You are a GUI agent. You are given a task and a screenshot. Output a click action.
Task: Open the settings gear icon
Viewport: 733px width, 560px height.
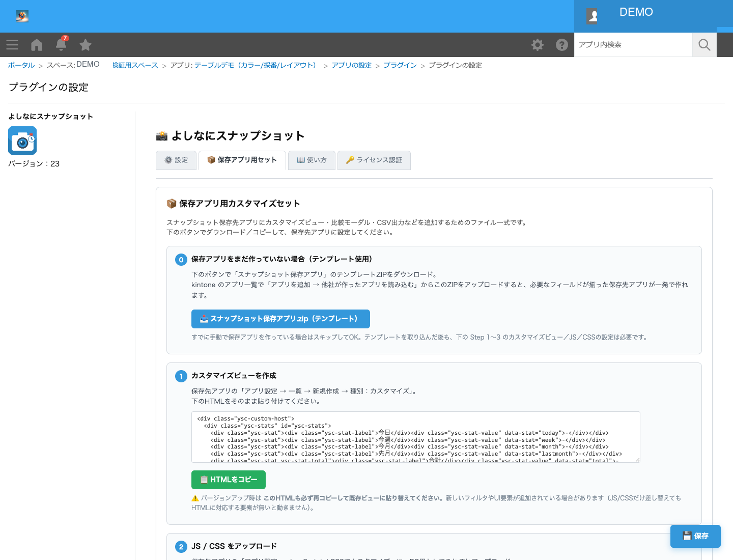538,45
